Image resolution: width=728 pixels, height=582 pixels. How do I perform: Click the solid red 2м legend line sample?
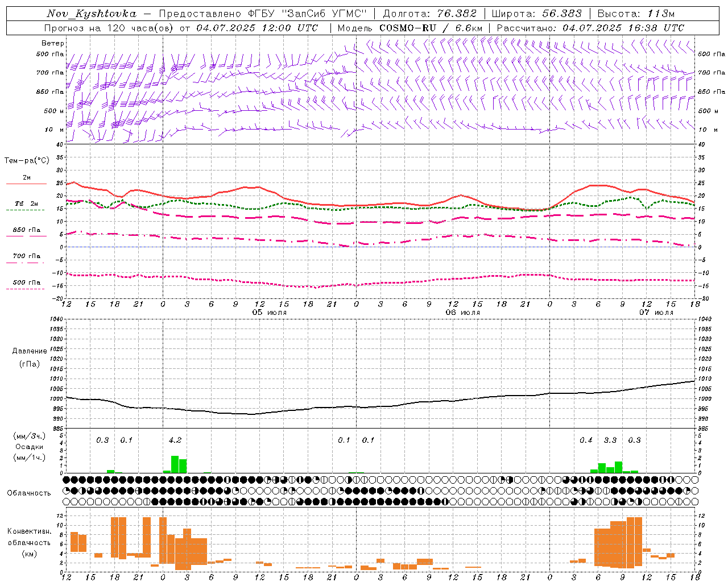click(26, 184)
